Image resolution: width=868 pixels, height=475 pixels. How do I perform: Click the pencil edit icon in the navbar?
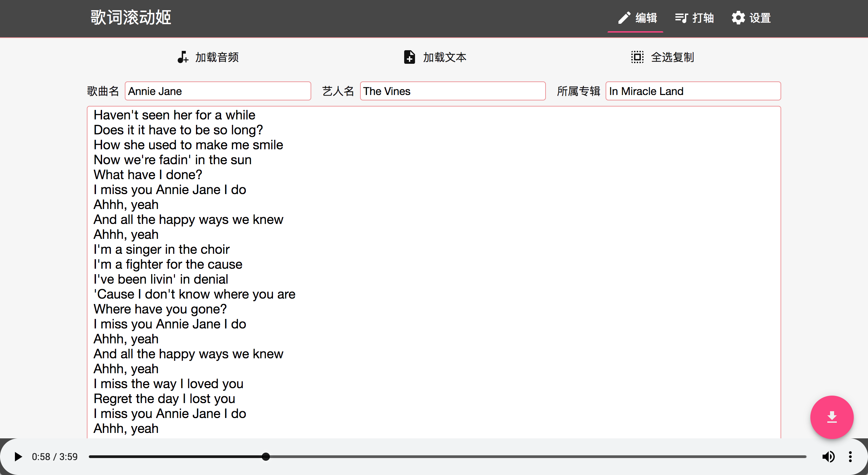coord(624,18)
